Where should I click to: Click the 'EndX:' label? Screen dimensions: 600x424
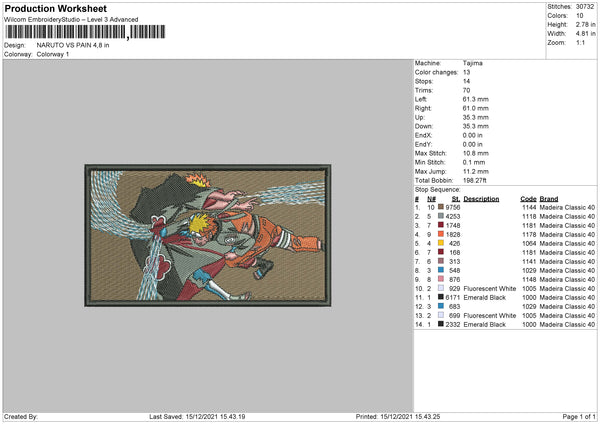(423, 135)
